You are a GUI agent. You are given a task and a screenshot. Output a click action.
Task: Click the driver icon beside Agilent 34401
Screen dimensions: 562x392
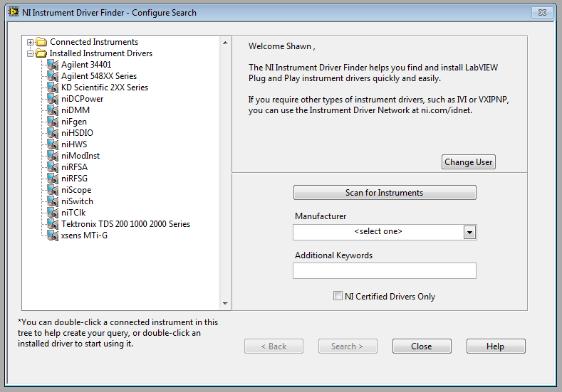click(x=52, y=65)
